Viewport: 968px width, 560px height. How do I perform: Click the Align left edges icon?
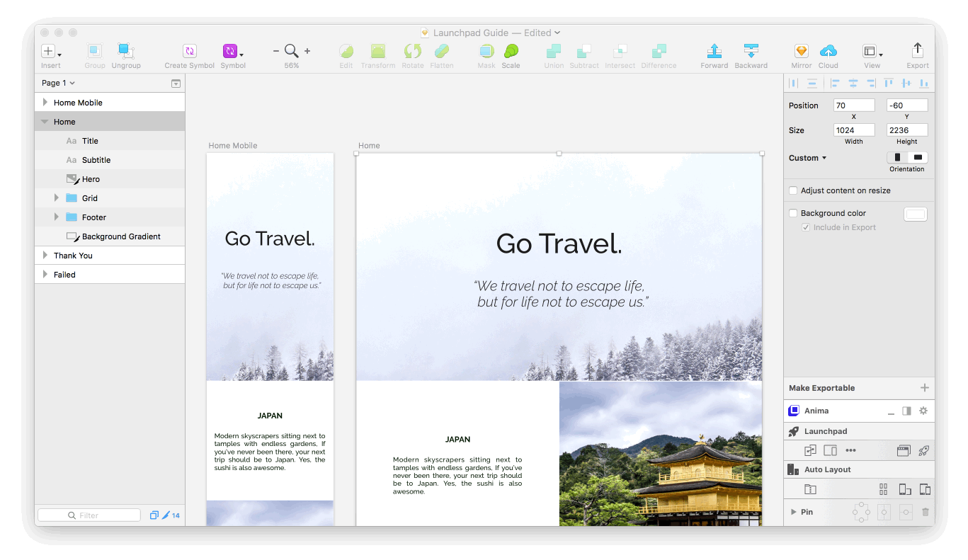pyautogui.click(x=835, y=84)
